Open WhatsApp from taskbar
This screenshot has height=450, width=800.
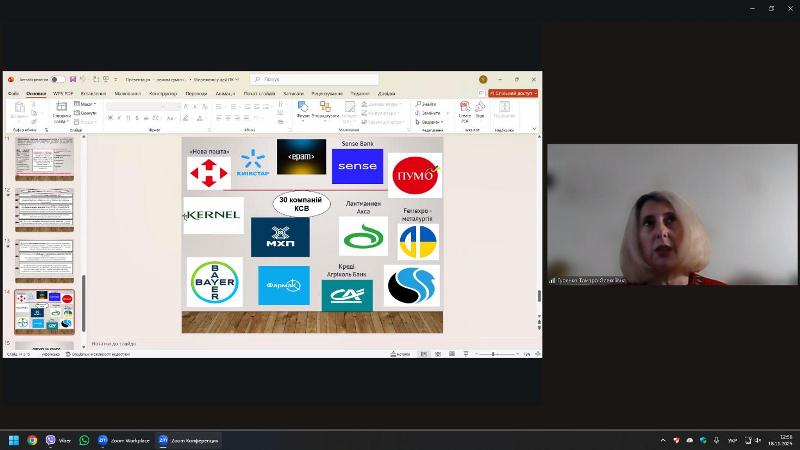pos(84,440)
